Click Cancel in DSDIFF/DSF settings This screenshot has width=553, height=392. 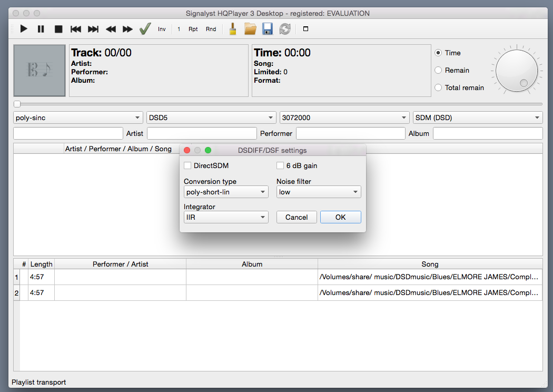[x=297, y=218]
